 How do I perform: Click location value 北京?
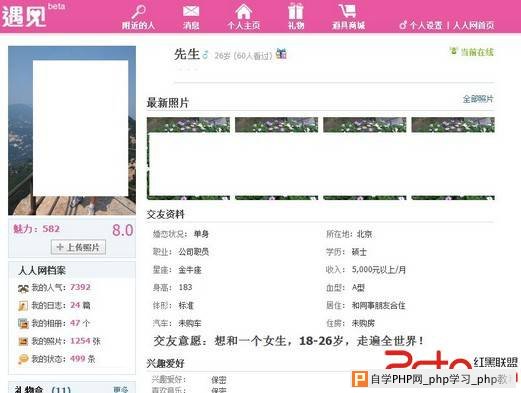click(x=364, y=234)
